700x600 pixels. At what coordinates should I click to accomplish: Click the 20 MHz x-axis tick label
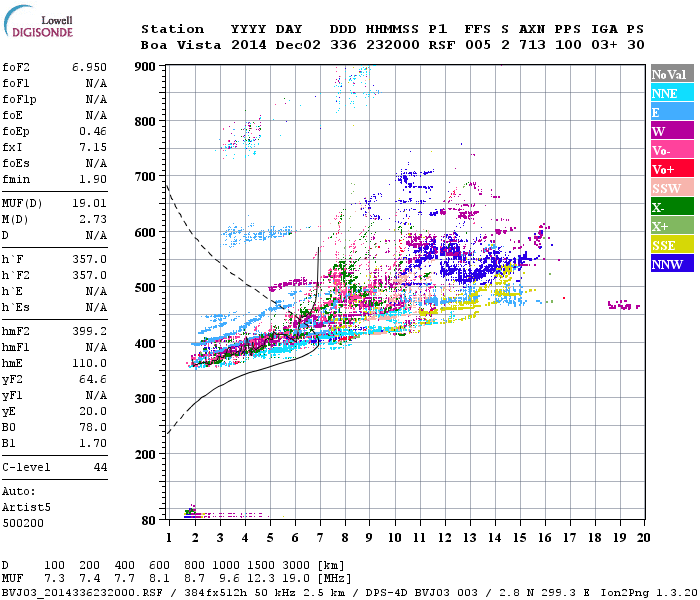643,538
